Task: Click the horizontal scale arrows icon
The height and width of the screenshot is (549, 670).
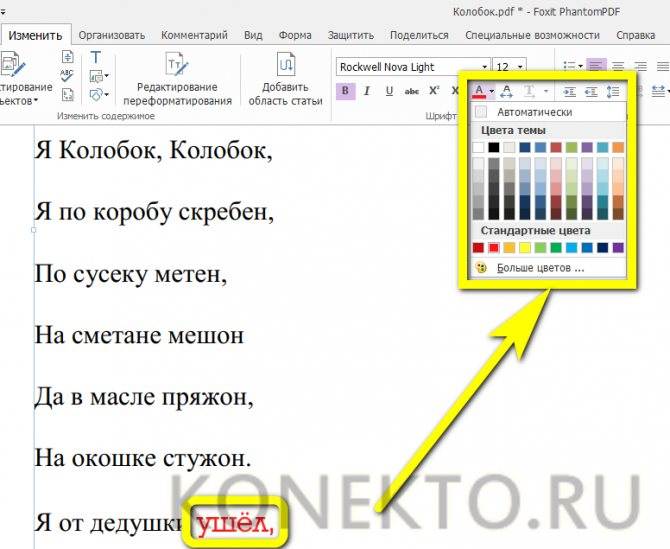Action: (x=658, y=91)
